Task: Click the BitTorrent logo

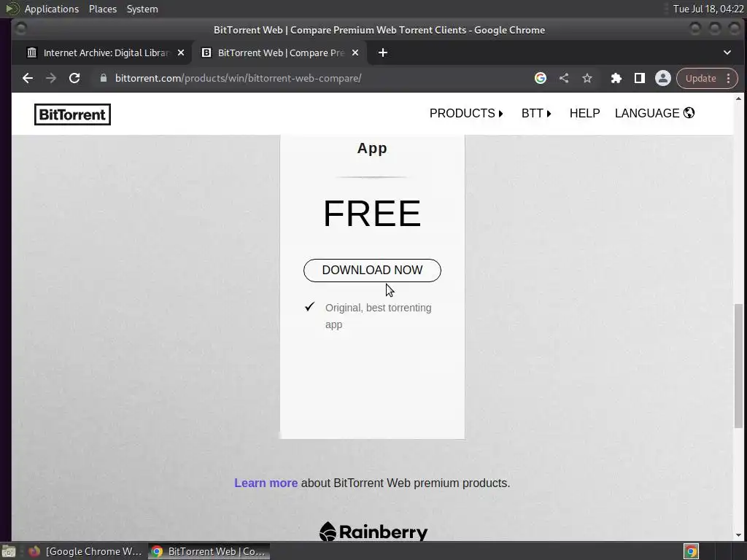Action: [72, 114]
